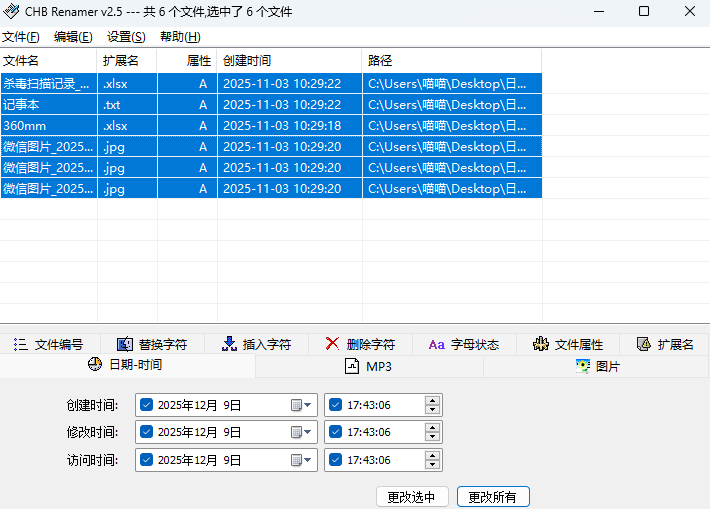710x509 pixels.
Task: Open the 设置(S) menu
Action: pyautogui.click(x=126, y=37)
